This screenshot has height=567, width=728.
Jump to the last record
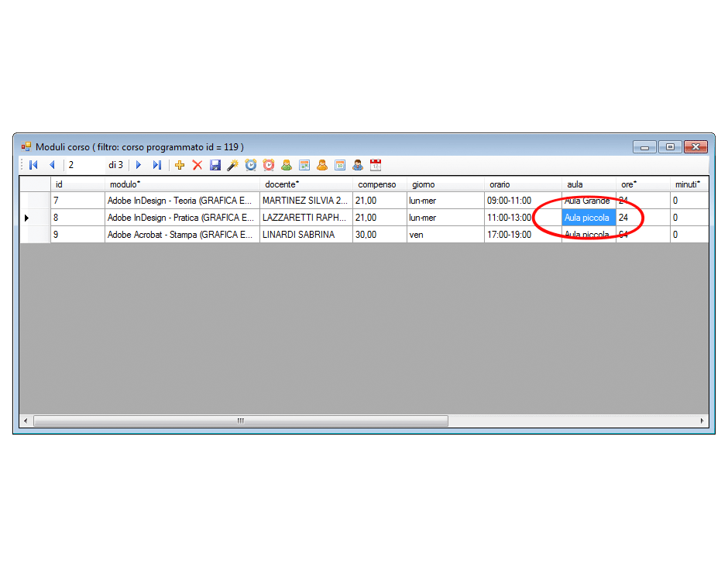pyautogui.click(x=157, y=165)
